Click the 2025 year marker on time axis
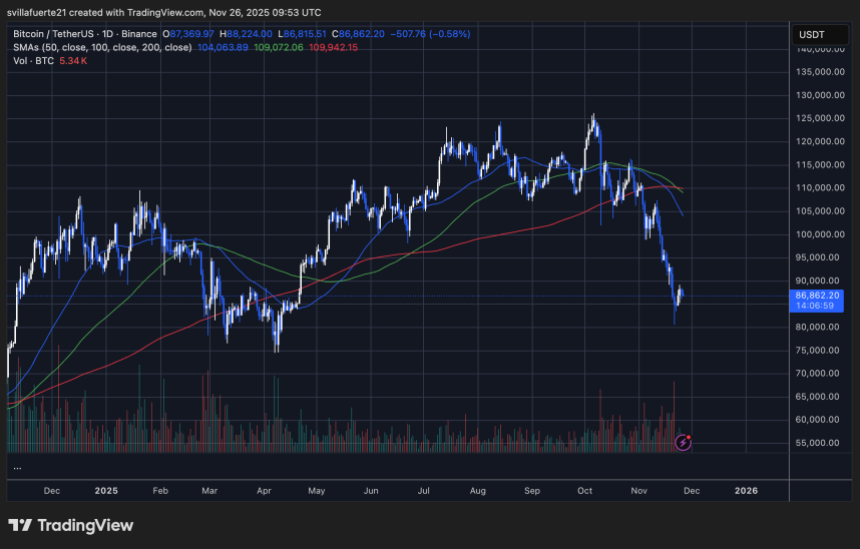 tap(106, 491)
